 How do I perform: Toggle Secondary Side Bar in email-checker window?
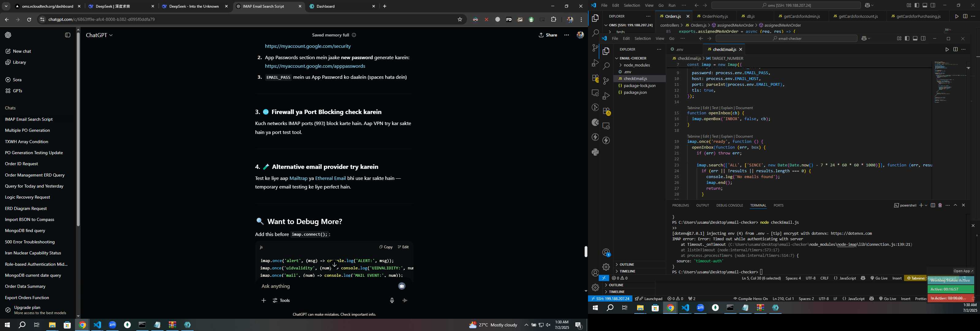coord(923,39)
